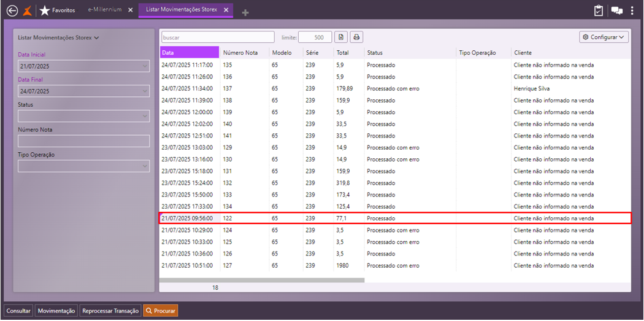This screenshot has width=644, height=321.
Task: Select row with note number 122
Action: coord(395,219)
